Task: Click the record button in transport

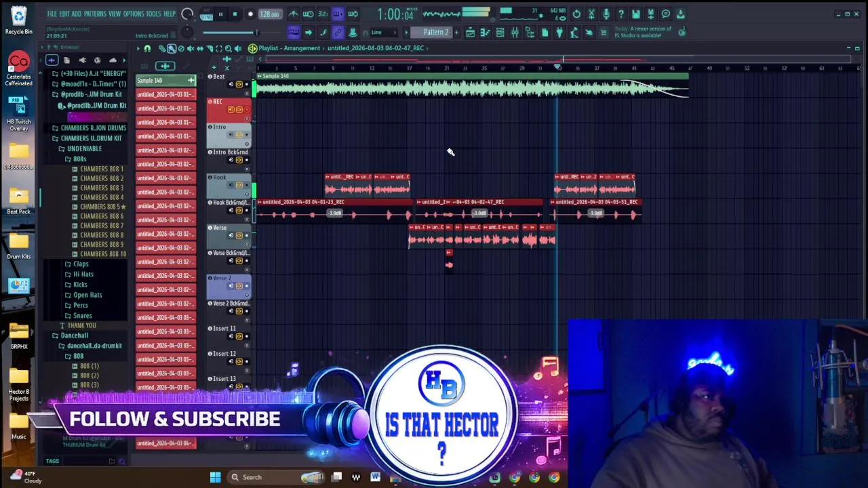Action: coord(250,14)
